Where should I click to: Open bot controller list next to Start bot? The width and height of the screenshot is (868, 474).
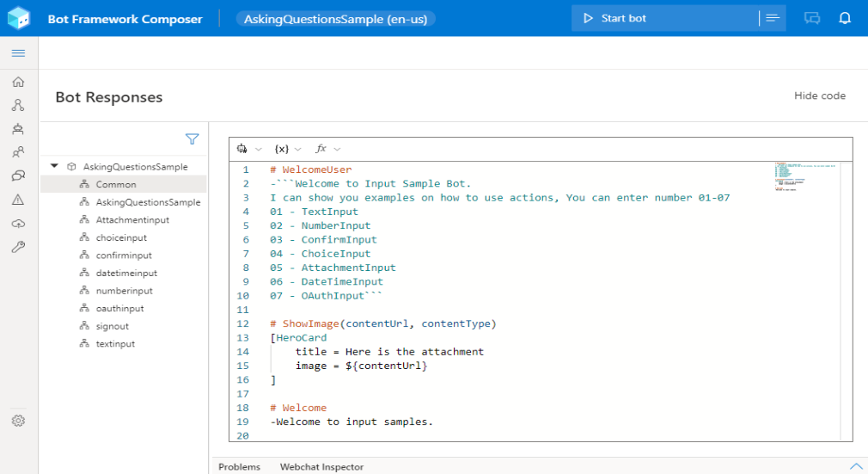coord(773,18)
